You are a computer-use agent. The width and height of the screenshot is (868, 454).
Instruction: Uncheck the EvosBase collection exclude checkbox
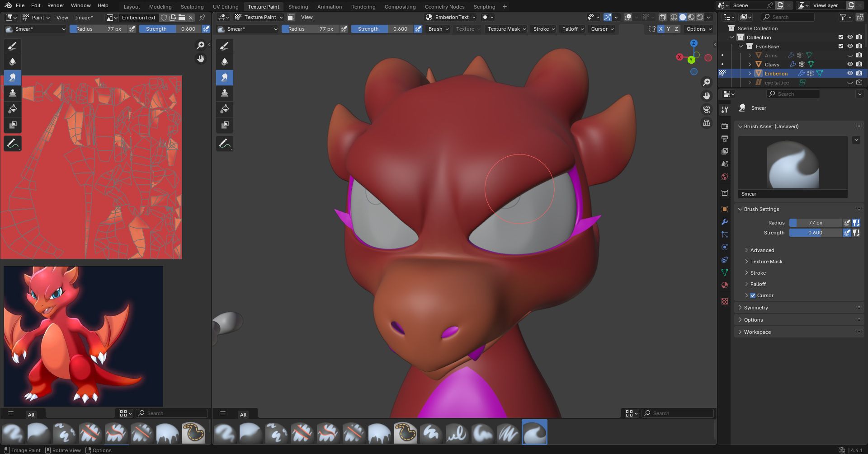[x=841, y=46]
